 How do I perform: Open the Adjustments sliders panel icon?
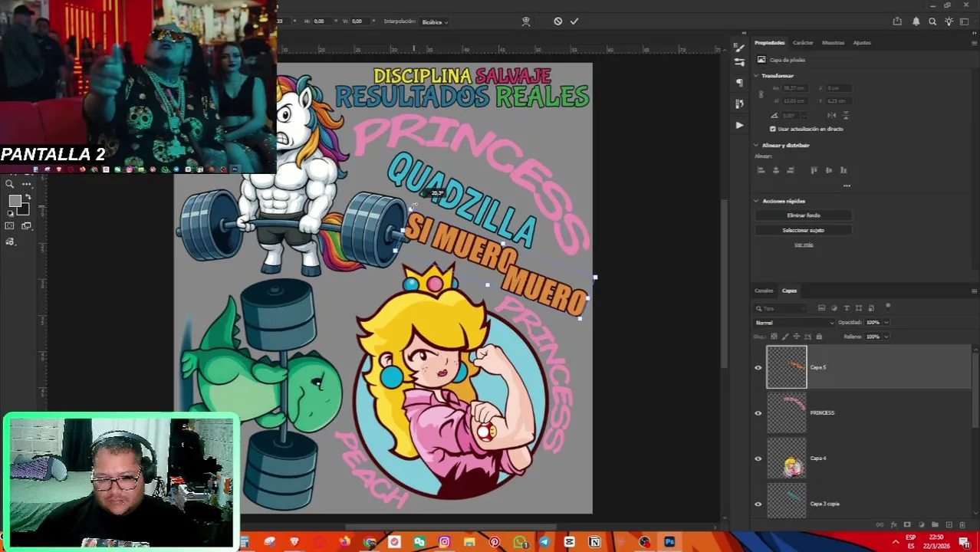(739, 62)
